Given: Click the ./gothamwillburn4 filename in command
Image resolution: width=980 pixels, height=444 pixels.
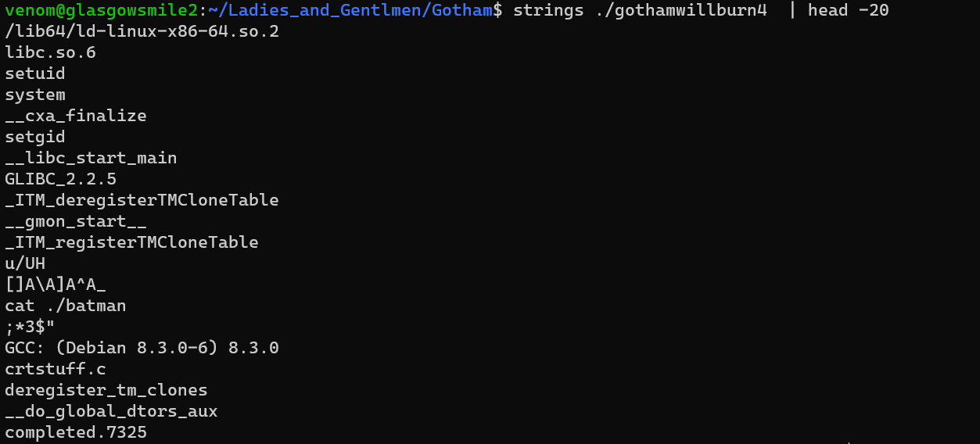Looking at the screenshot, I should 680,10.
